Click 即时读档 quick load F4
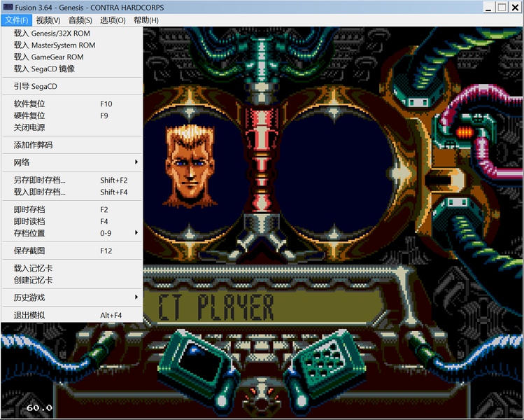This screenshot has width=524, height=420. tap(72, 221)
